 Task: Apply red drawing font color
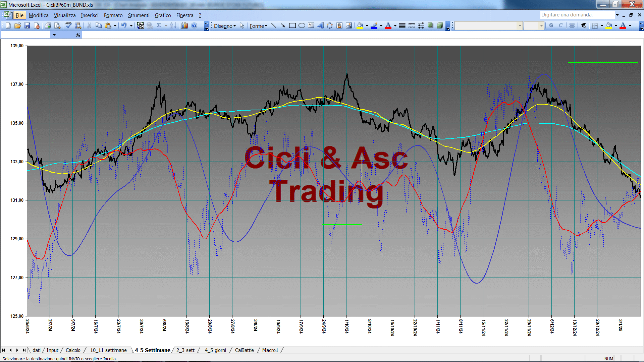point(388,25)
